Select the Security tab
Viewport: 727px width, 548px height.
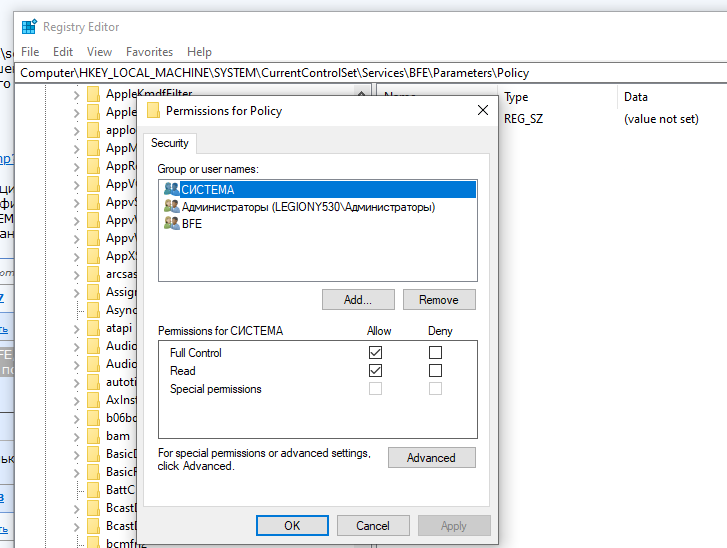pyautogui.click(x=170, y=143)
